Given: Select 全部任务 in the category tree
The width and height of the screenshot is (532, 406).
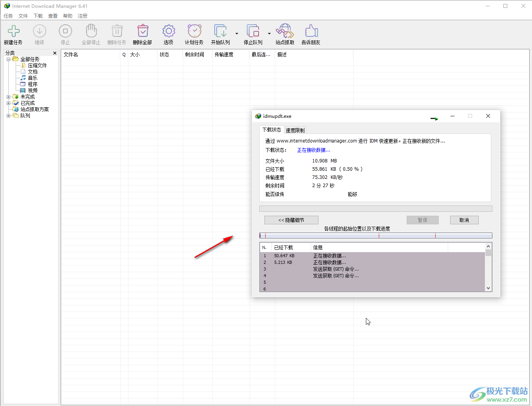Looking at the screenshot, I should 30,59.
